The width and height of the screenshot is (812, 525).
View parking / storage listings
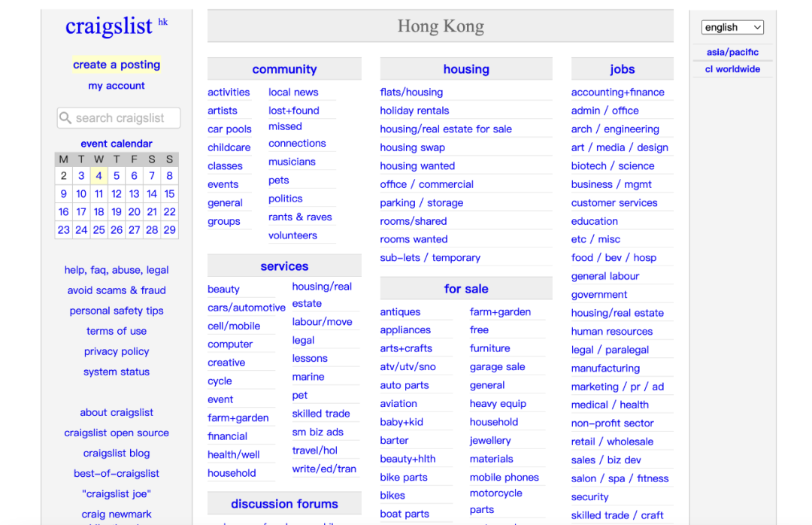(x=422, y=202)
